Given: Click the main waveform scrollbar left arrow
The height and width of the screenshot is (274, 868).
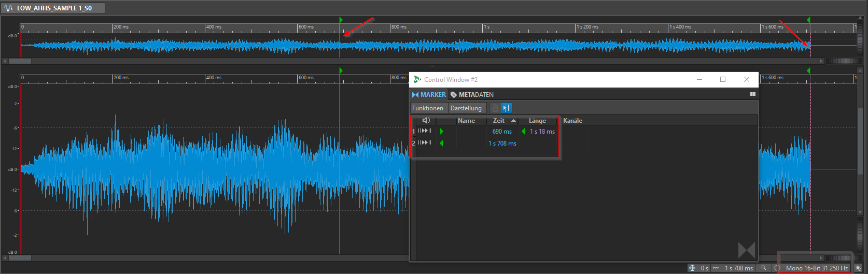Looking at the screenshot, I should 5,257.
